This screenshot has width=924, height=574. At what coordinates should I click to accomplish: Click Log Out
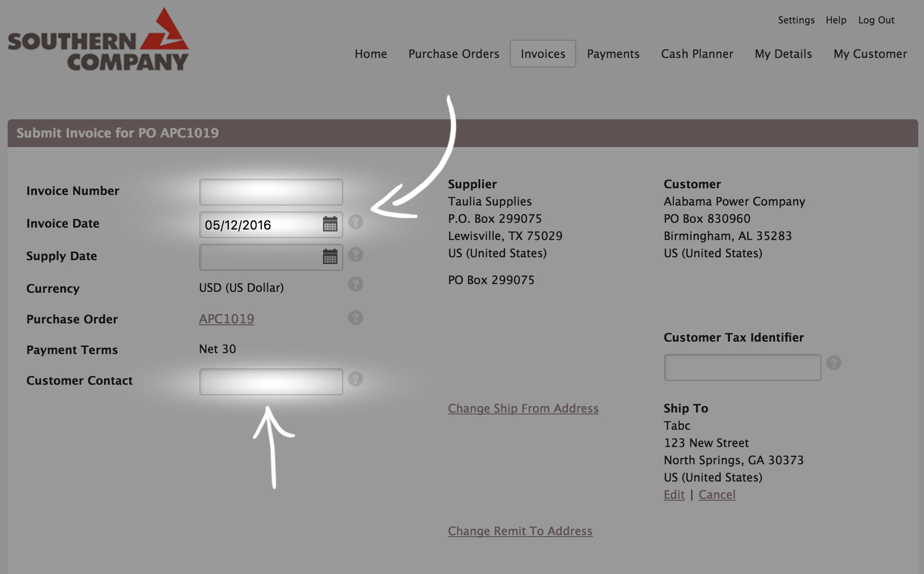(877, 20)
